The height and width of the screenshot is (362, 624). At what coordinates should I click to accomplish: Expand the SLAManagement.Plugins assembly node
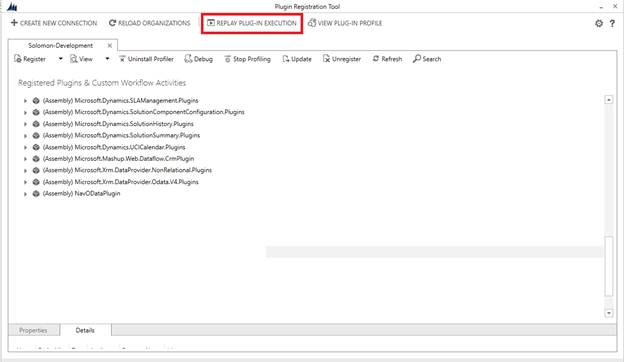25,101
